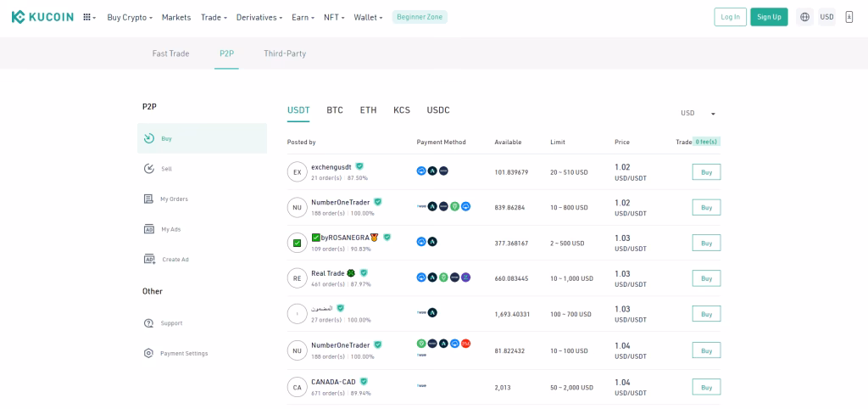Screen dimensions: 868x409
Task: Expand the Buy Crypto dropdown
Action: tap(130, 17)
